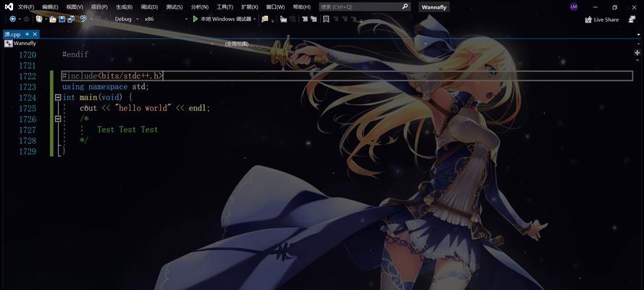The width and height of the screenshot is (644, 290).
Task: Open the 文件(F) menu
Action: pyautogui.click(x=26, y=7)
